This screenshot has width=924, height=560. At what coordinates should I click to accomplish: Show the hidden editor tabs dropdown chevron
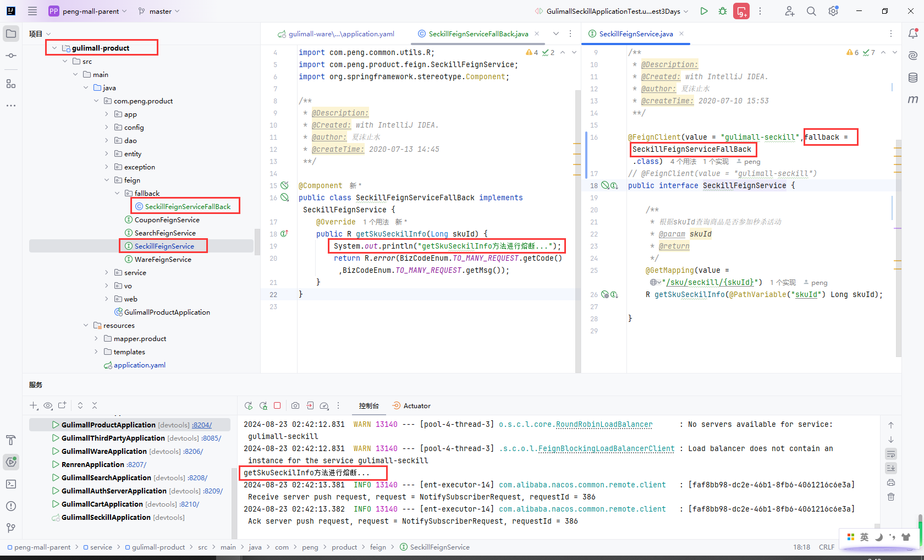(556, 34)
